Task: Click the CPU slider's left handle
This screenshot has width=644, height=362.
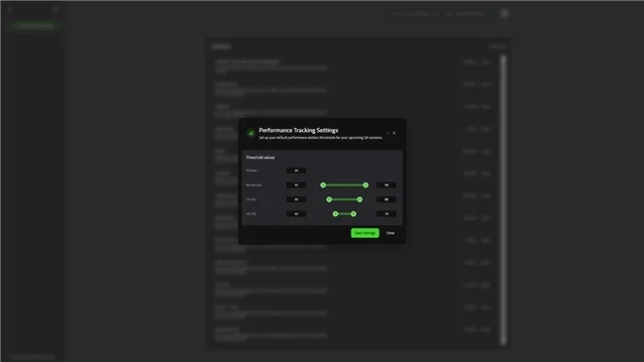Action: coord(329,199)
